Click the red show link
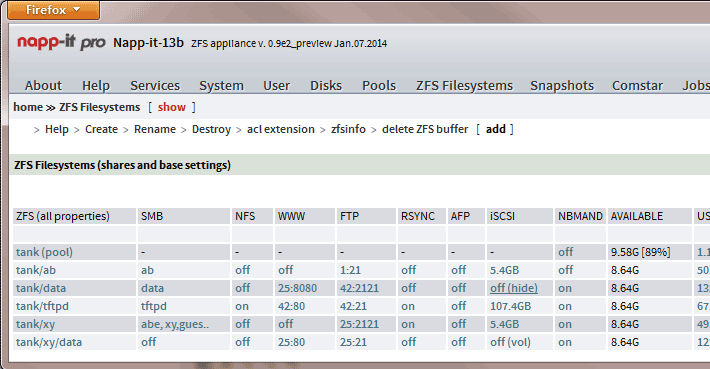The image size is (710, 369). 172,107
